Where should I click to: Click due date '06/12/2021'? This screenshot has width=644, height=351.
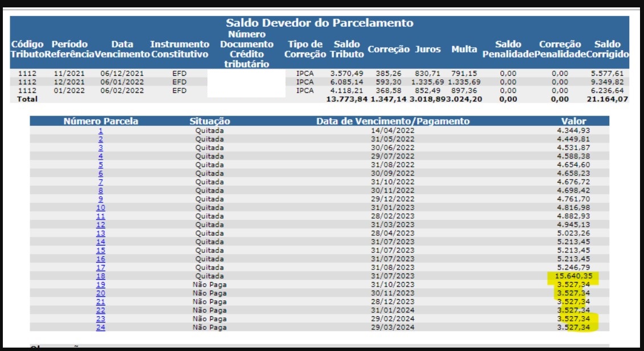122,74
